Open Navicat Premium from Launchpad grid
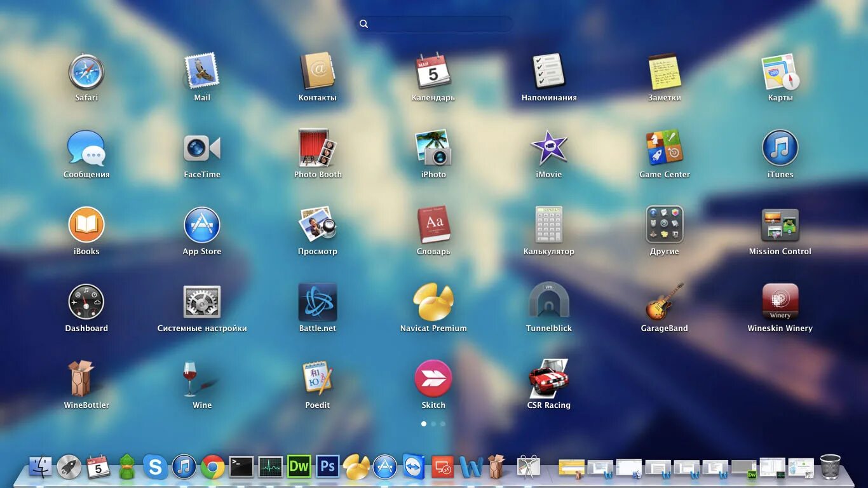 pyautogui.click(x=433, y=302)
